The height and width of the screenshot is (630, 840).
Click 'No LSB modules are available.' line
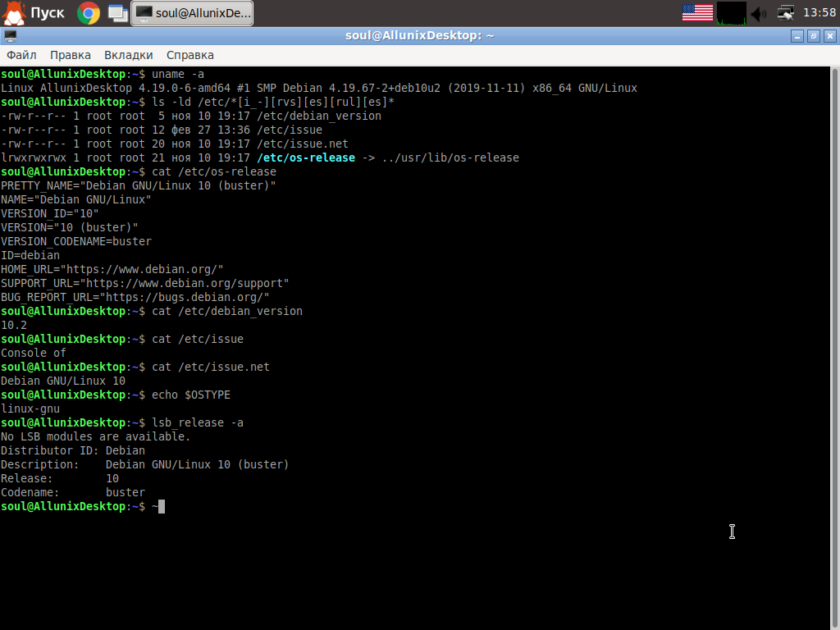coord(95,436)
